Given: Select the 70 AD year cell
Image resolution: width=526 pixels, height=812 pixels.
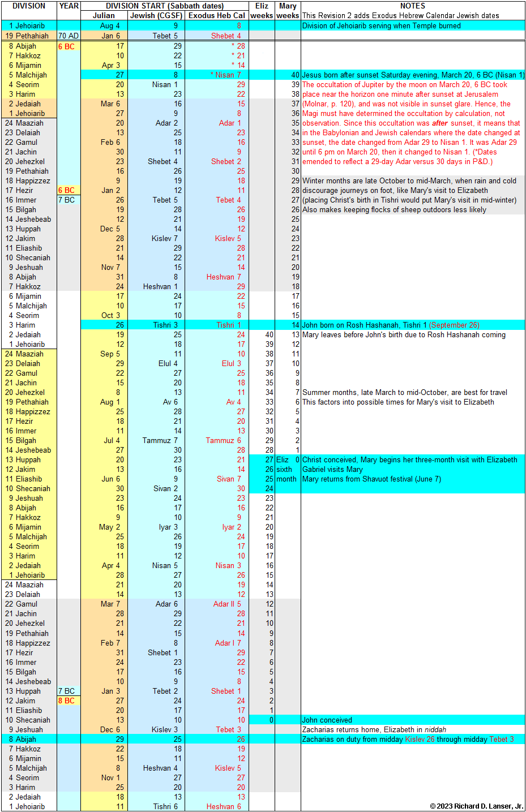Looking at the screenshot, I should point(69,36).
